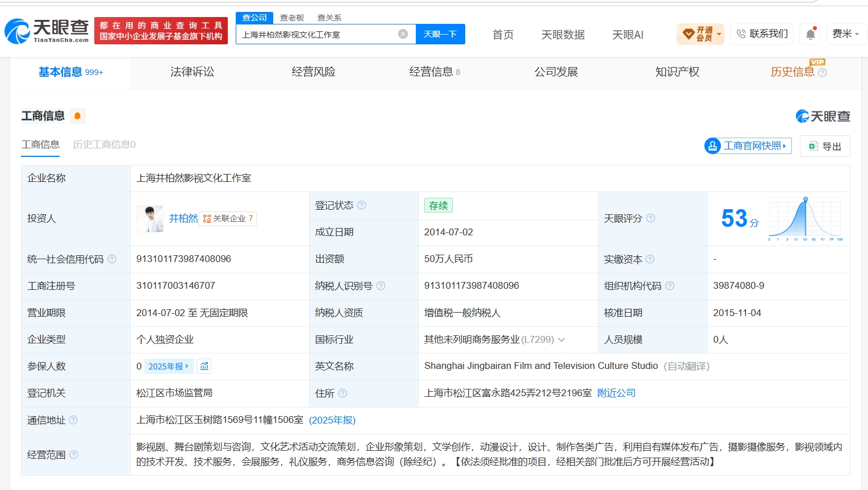Click the 工商官网快照 button
Viewport: 868px width, 490px height.
748,146
